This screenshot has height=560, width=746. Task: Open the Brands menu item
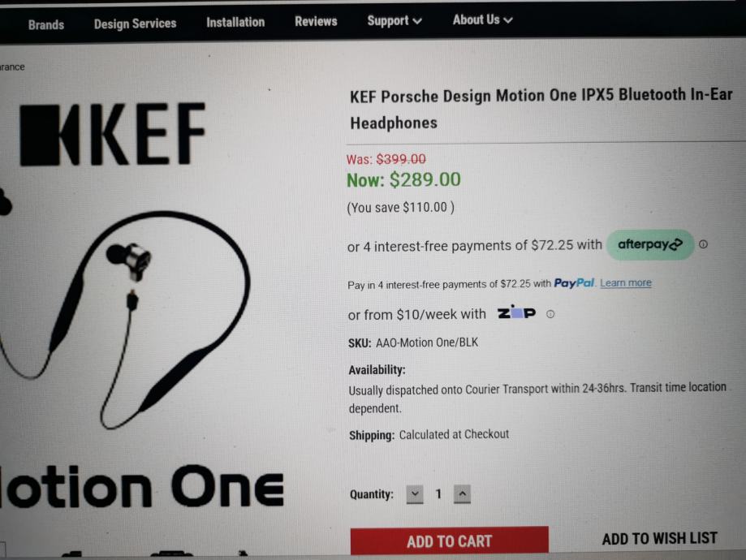[x=46, y=24]
